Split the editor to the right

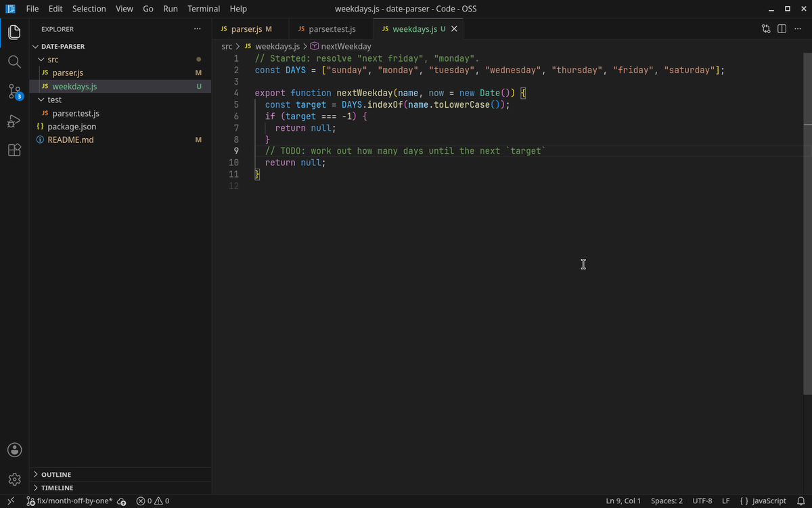pos(782,29)
